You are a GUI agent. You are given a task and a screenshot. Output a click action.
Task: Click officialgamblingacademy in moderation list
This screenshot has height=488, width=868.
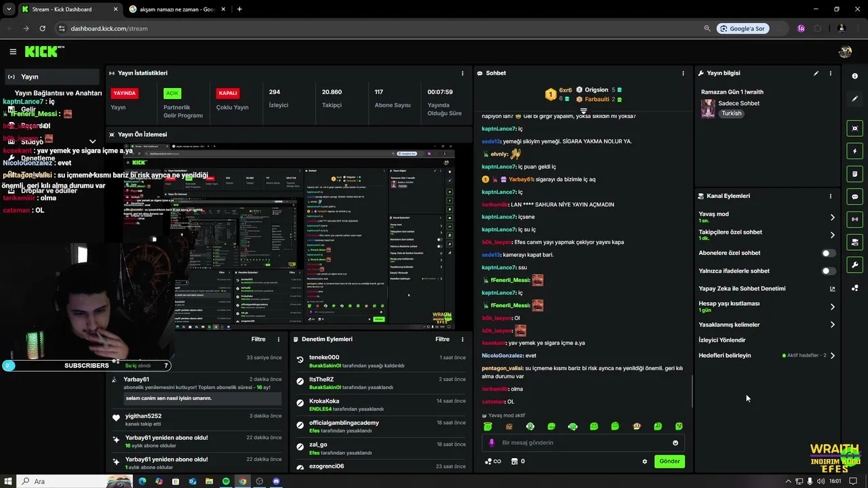pyautogui.click(x=344, y=423)
